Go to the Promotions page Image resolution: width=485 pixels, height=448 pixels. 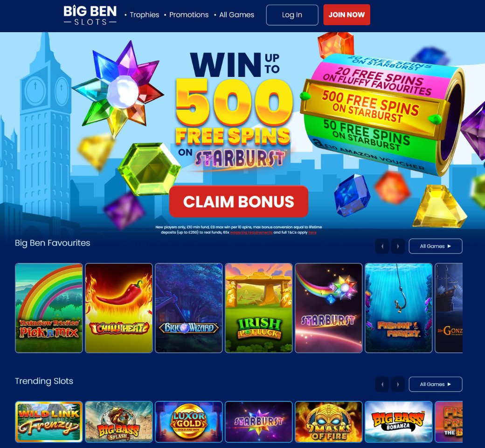click(189, 15)
